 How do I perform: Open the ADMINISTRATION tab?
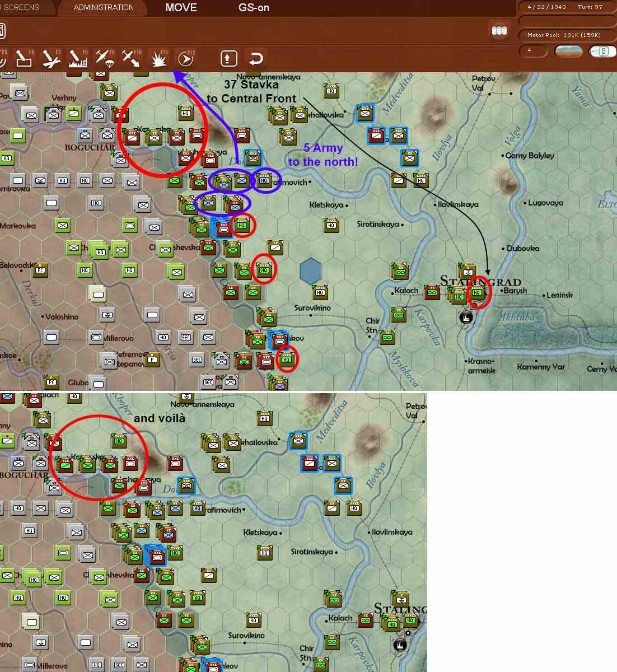[104, 7]
